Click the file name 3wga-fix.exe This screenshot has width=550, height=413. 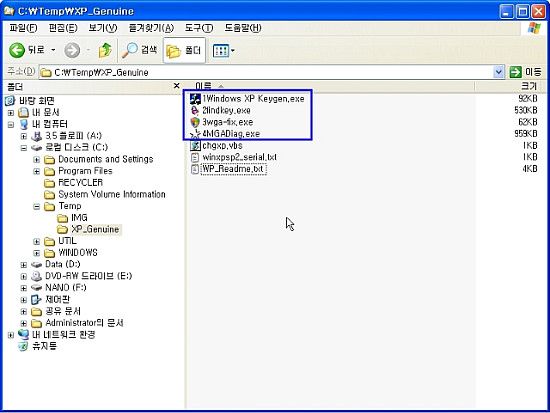point(228,122)
